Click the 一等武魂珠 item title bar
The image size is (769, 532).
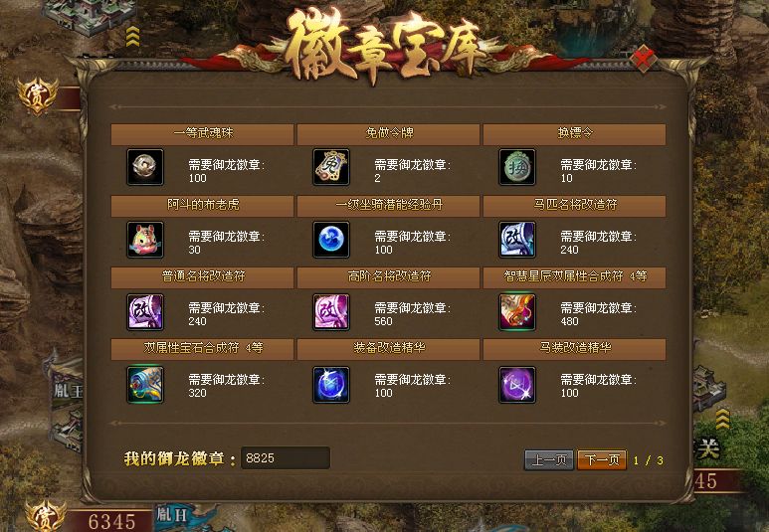click(203, 134)
